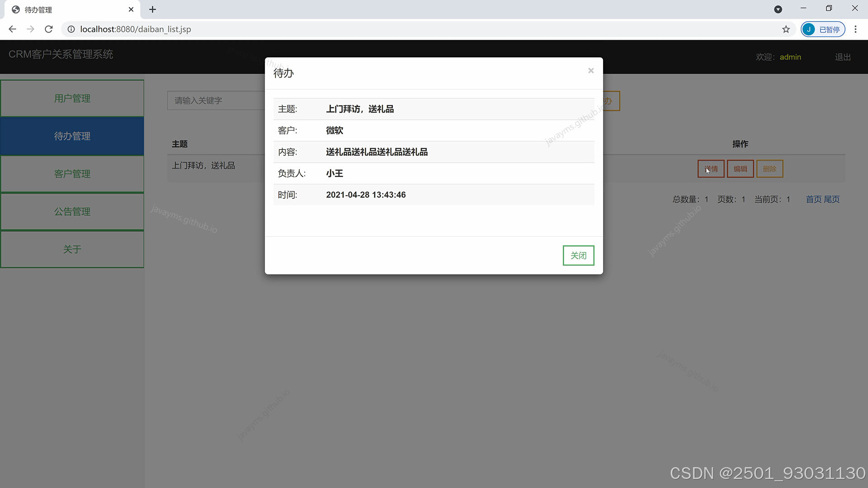Bookmark this page with the star icon
Screen dimensions: 868x488
pyautogui.click(x=786, y=29)
